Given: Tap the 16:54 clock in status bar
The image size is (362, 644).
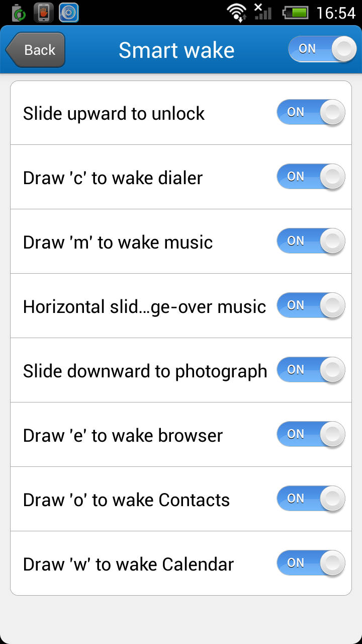Looking at the screenshot, I should (336, 13).
